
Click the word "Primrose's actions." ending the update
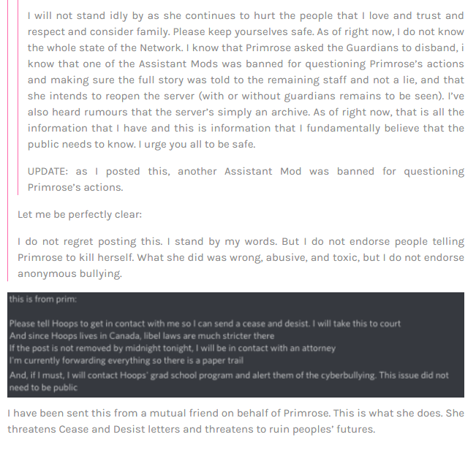click(x=75, y=188)
